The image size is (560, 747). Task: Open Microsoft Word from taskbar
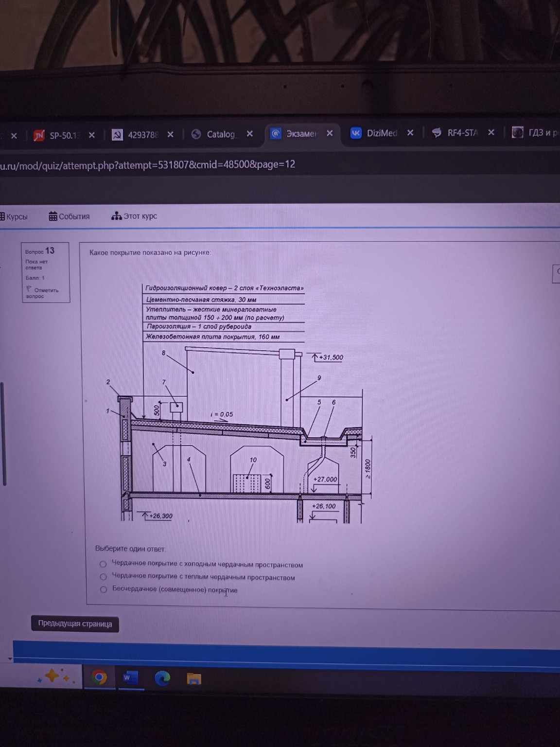point(129,677)
